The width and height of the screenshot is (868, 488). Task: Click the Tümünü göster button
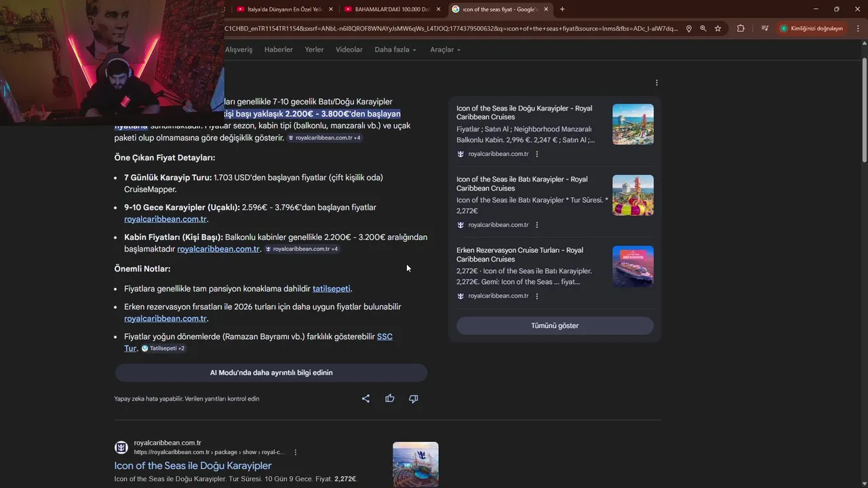[555, 326]
